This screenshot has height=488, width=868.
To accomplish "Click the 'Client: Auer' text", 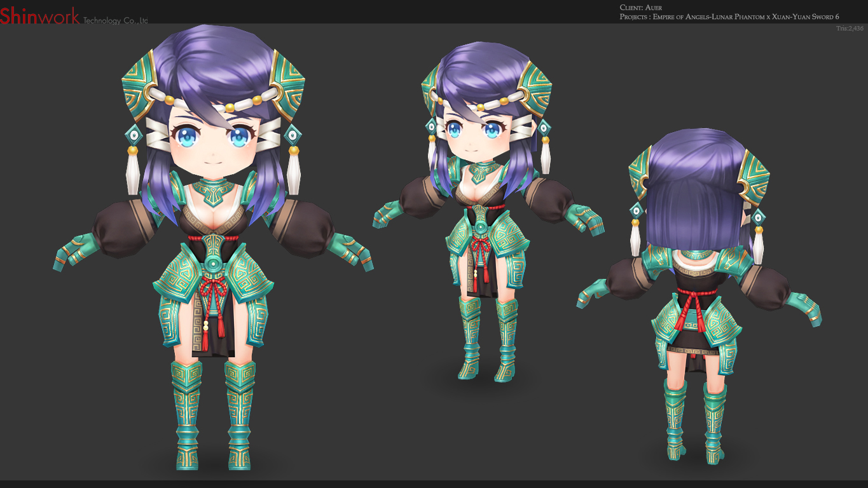I will tap(641, 8).
